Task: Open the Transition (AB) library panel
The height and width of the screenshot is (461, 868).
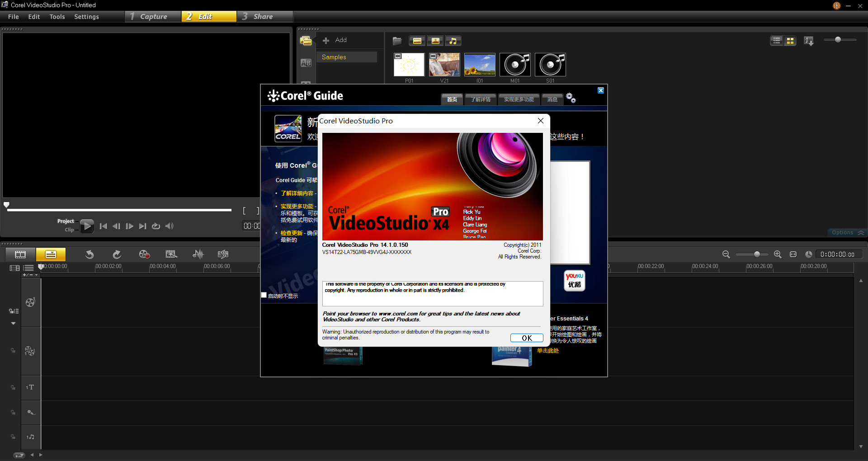Action: [306, 63]
